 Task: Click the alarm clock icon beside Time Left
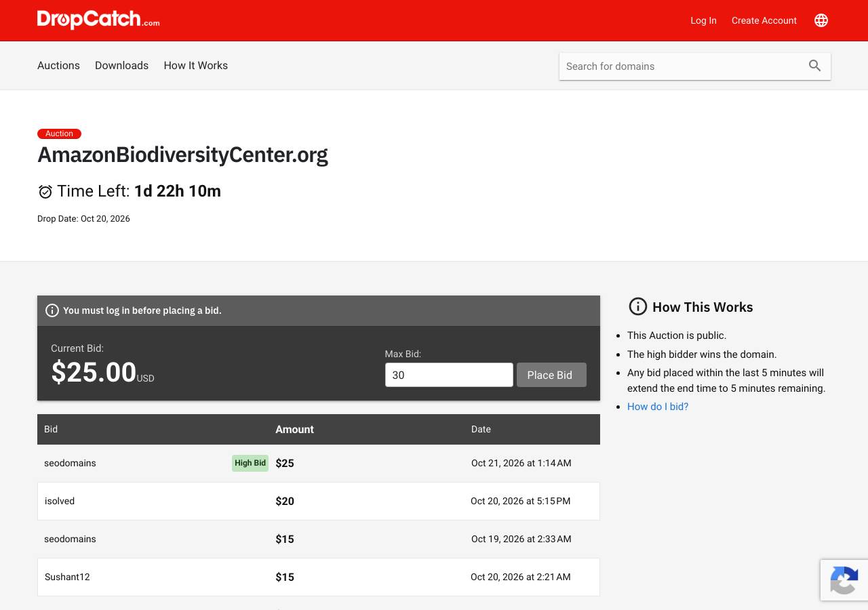coord(45,192)
